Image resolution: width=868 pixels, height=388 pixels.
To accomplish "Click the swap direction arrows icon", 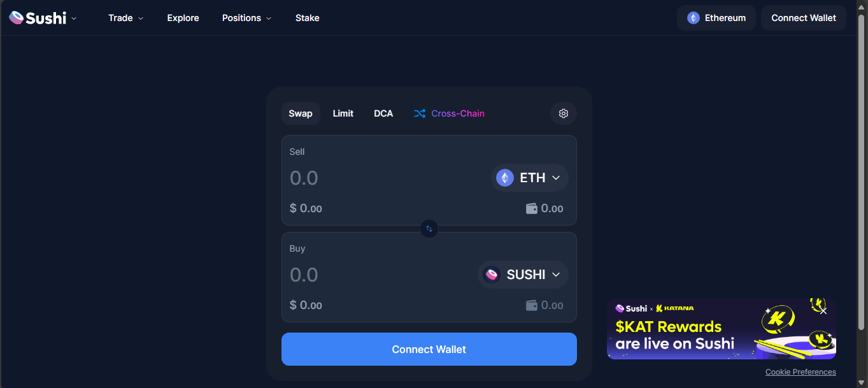I will (429, 228).
